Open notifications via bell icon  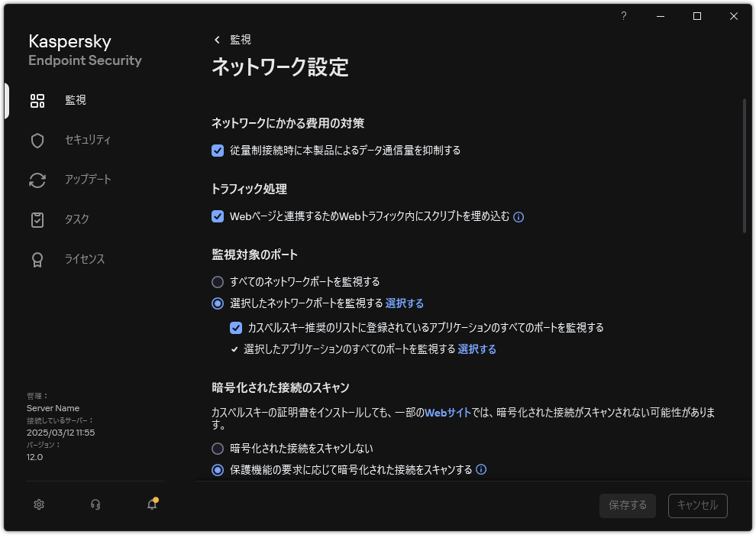[x=151, y=505]
